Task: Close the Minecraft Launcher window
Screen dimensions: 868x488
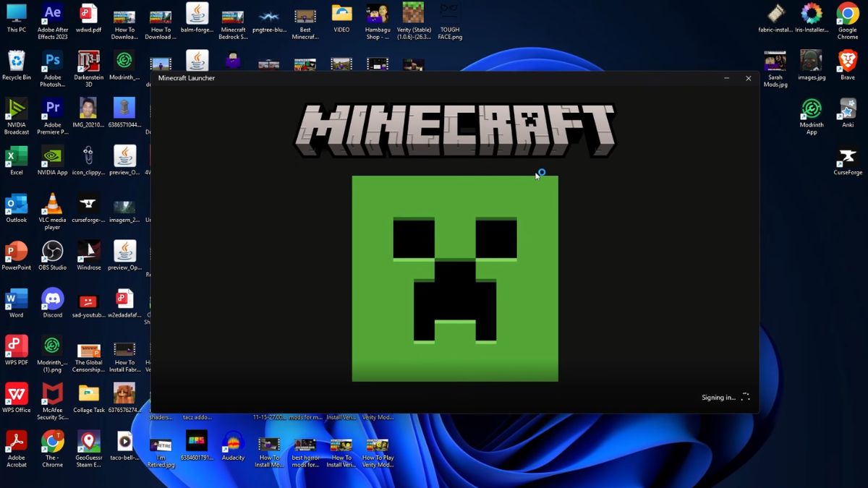Action: point(748,78)
